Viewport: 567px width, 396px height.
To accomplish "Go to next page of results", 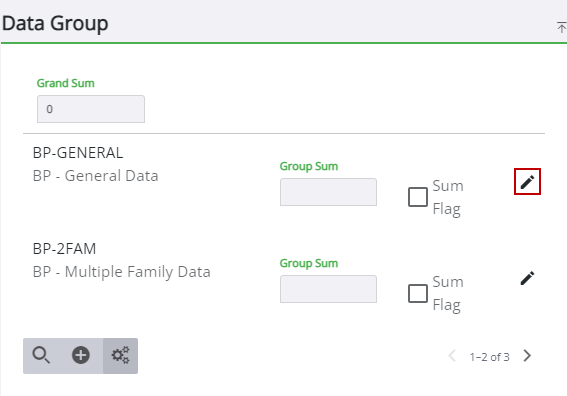I will click(527, 356).
